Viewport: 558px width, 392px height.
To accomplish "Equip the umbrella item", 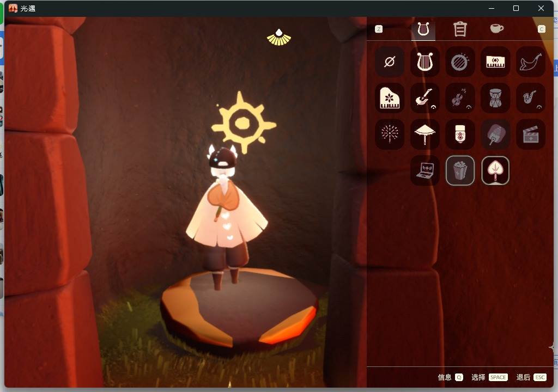I will [x=424, y=134].
